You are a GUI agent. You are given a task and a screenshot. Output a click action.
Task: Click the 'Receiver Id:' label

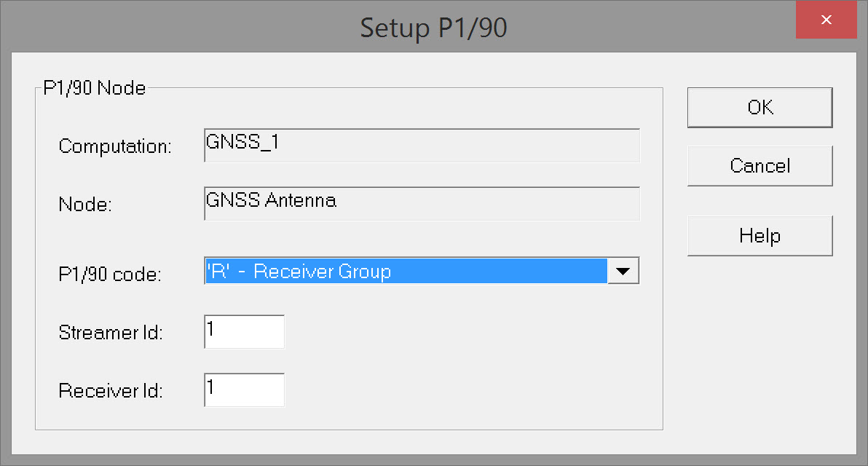click(111, 391)
